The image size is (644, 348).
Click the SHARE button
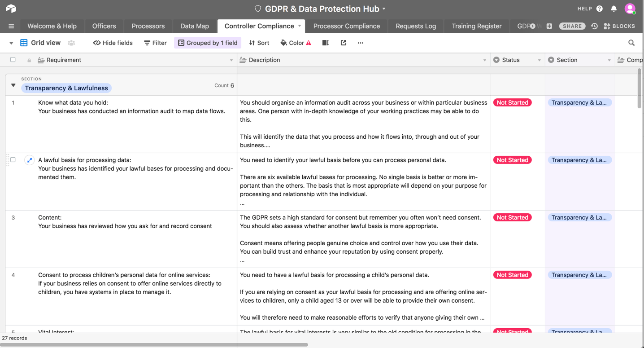point(572,26)
